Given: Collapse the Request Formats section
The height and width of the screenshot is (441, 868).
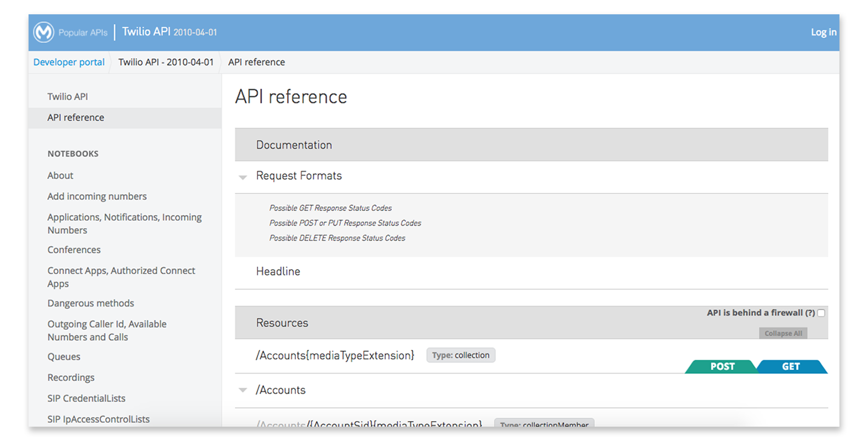Looking at the screenshot, I should pos(242,177).
